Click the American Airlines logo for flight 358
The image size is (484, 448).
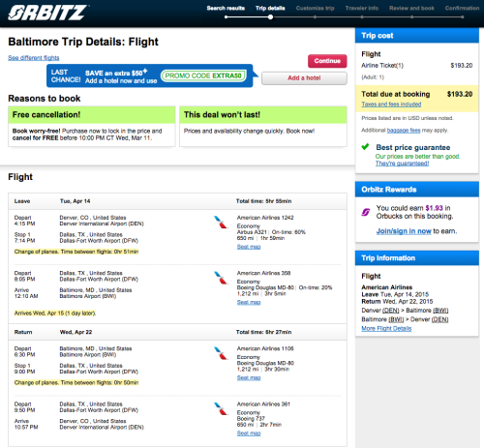(221, 278)
